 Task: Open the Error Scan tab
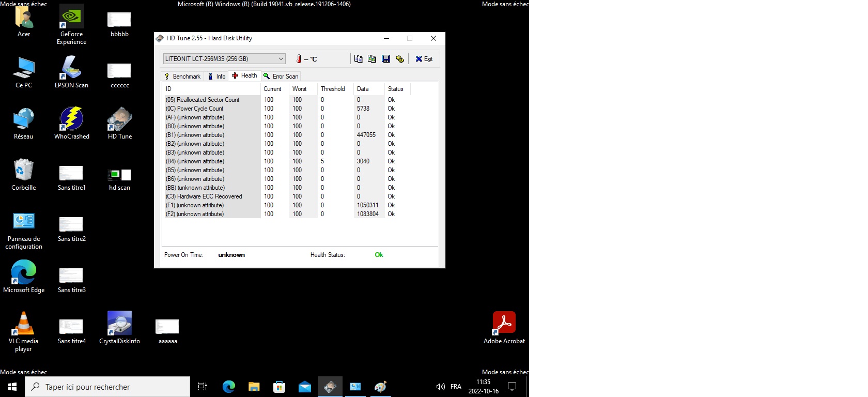[x=281, y=76]
